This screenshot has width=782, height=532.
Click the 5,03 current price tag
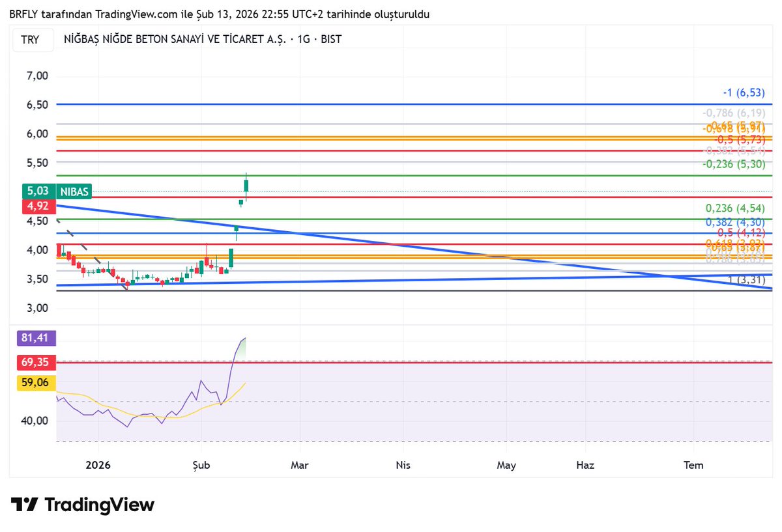click(x=38, y=191)
